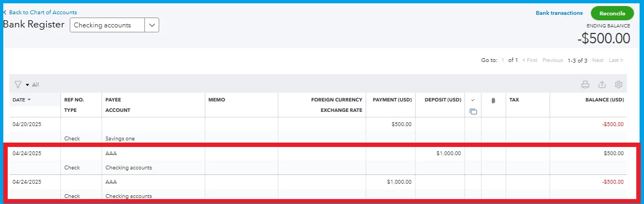The width and height of the screenshot is (644, 204).
Task: Expand the Checking accounts dropdown arrow
Action: [152, 25]
